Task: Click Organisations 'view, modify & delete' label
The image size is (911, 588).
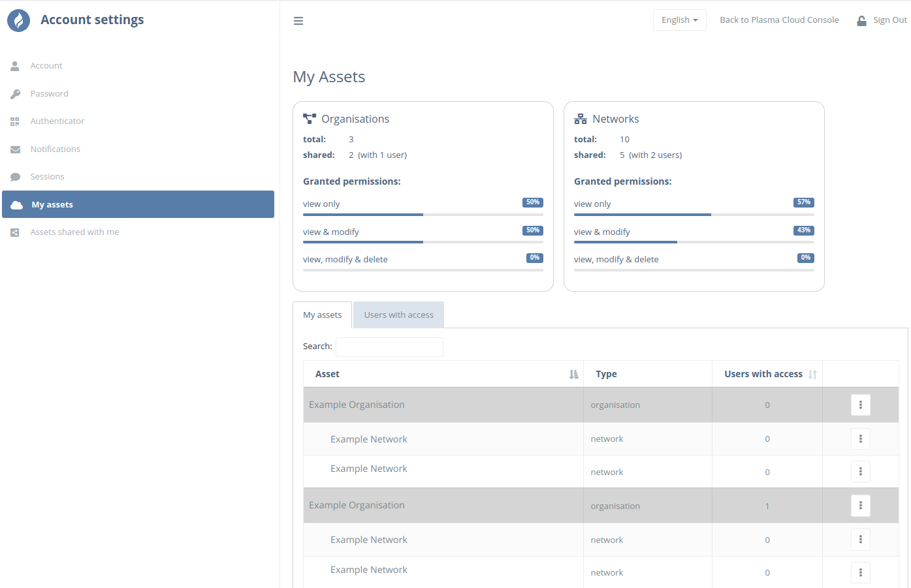Action: (x=345, y=260)
